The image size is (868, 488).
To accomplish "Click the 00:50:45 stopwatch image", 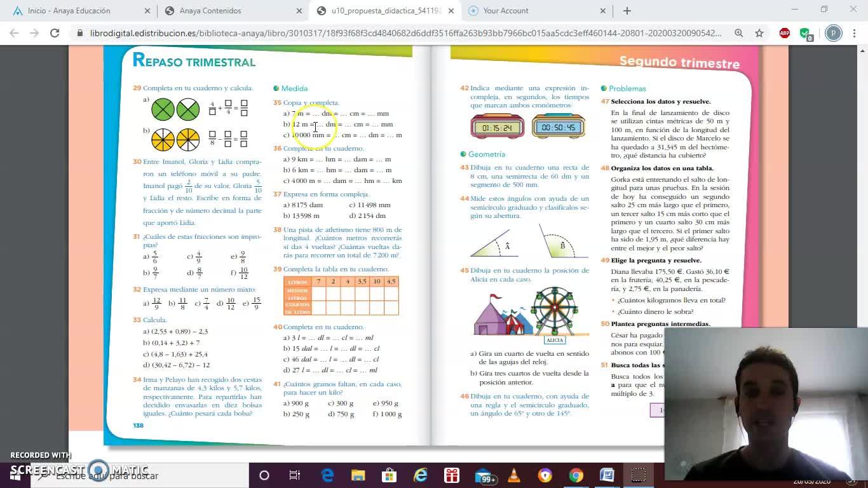I will click(558, 127).
